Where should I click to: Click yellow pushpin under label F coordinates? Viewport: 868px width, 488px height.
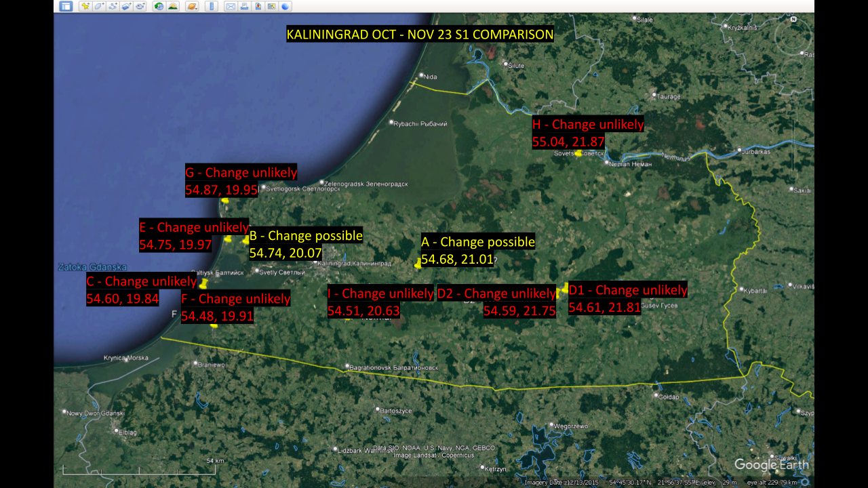214,326
